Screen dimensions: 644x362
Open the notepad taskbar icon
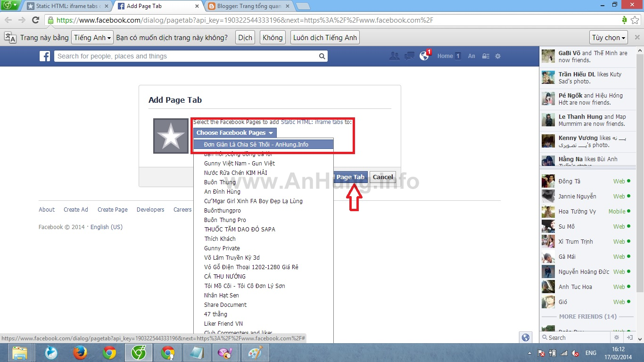tap(197, 353)
